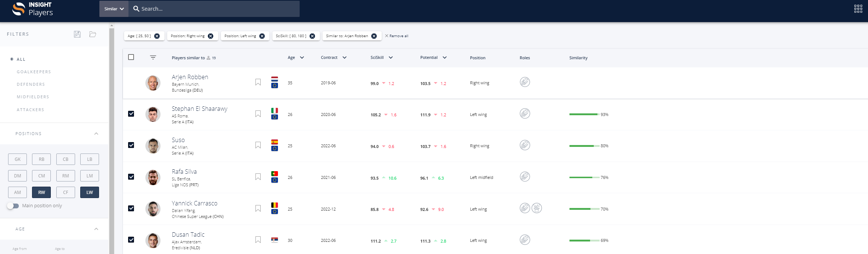Click Yannick Carrasco's second role icon
This screenshot has height=254, width=868.
pyautogui.click(x=537, y=208)
